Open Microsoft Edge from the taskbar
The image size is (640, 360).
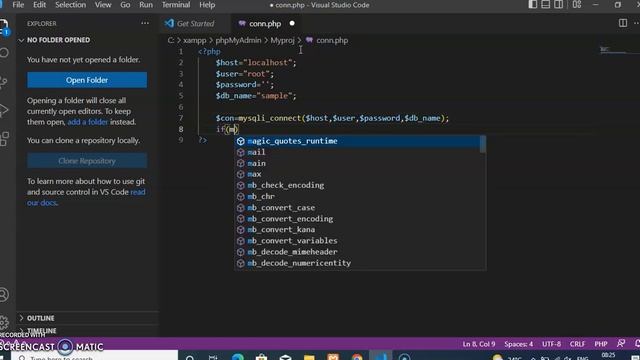tap(238, 357)
